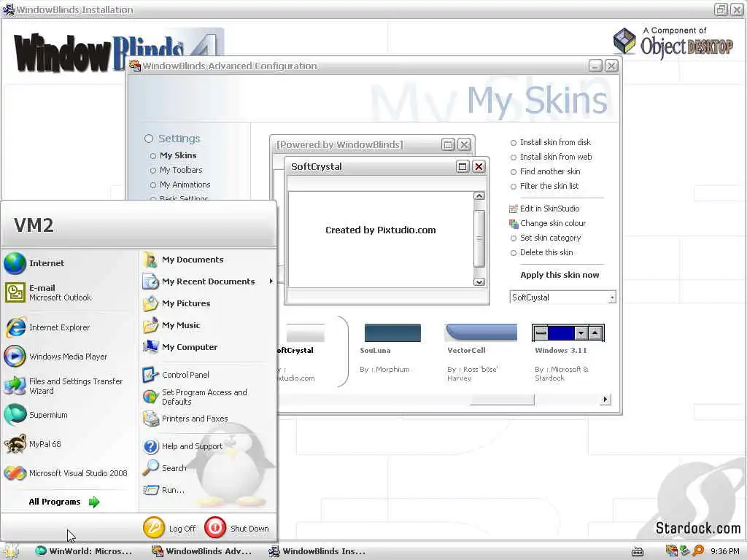Screen dimensions: 747x560
Task: Select the SoftCrystal skin thumbnail
Action: coord(305,332)
